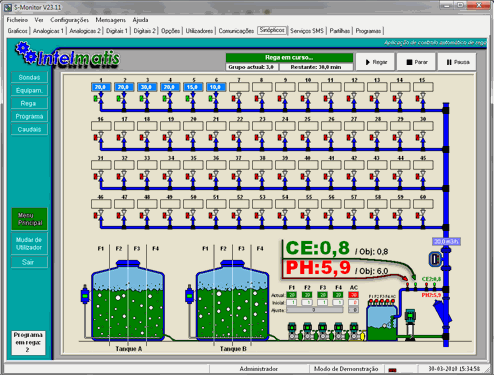
Task: Start irrigation with the Regar button
Action: point(375,62)
